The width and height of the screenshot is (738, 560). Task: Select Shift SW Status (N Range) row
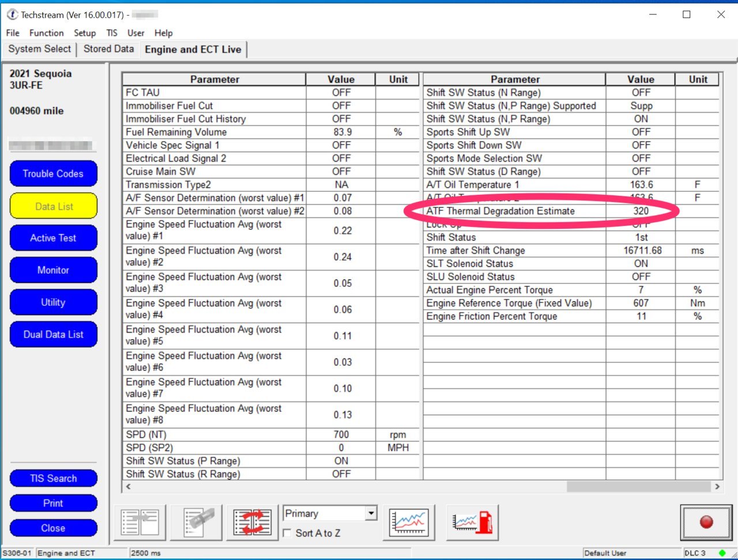[571, 93]
